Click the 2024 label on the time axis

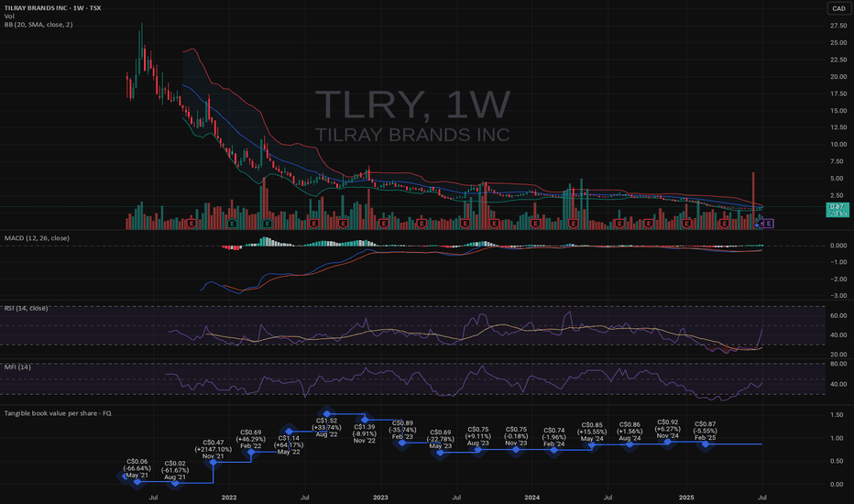click(531, 498)
